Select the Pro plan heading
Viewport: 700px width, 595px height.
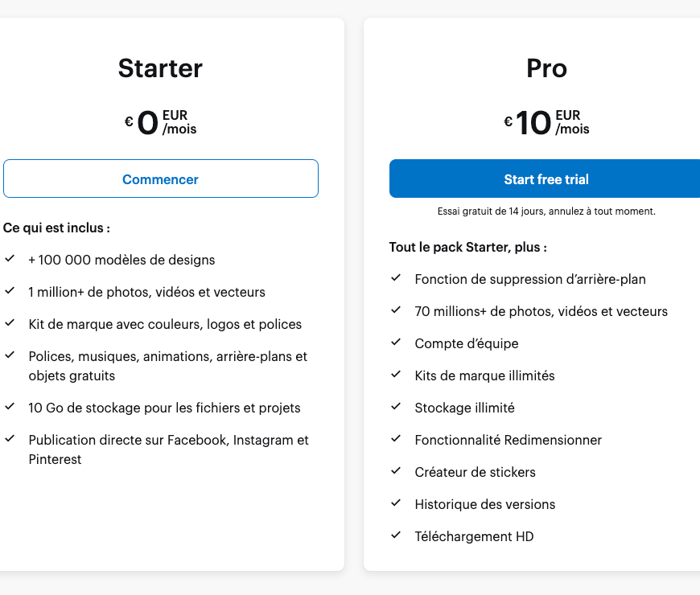(x=546, y=68)
